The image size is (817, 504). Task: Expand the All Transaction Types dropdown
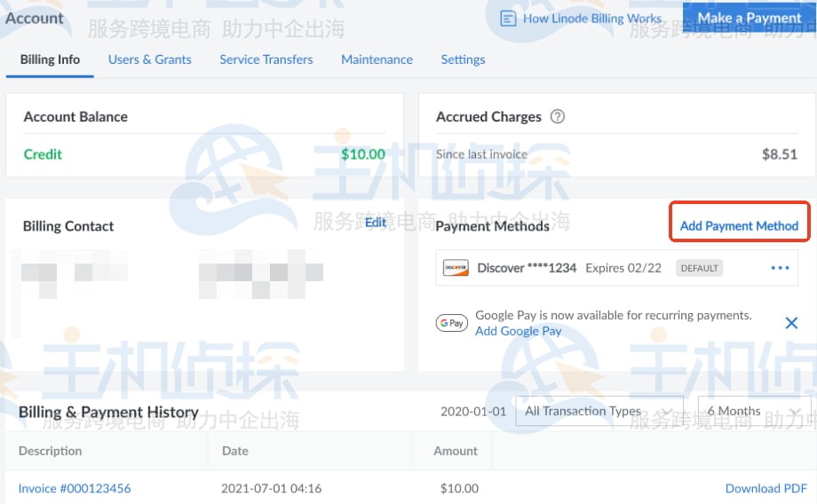(x=599, y=412)
